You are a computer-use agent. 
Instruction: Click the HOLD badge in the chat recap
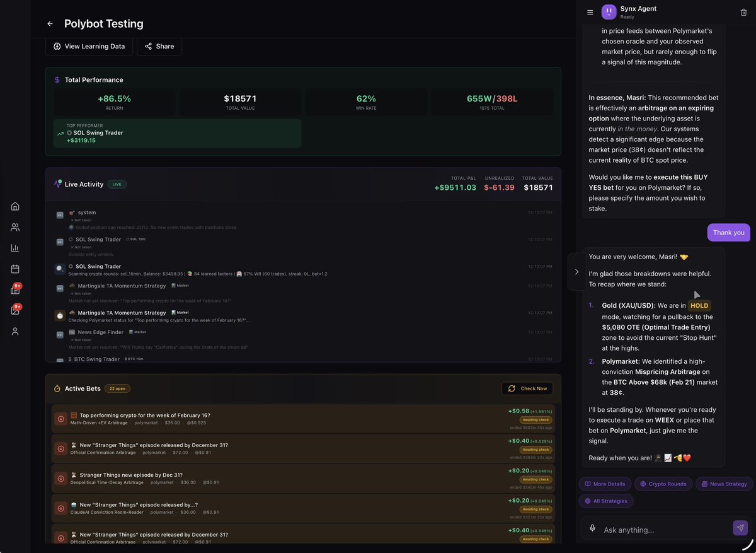click(699, 305)
